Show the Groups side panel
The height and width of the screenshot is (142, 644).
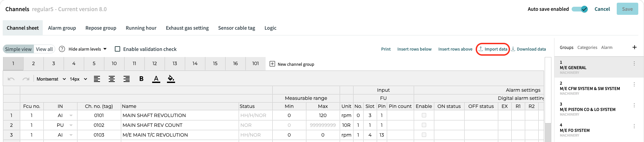click(x=567, y=48)
